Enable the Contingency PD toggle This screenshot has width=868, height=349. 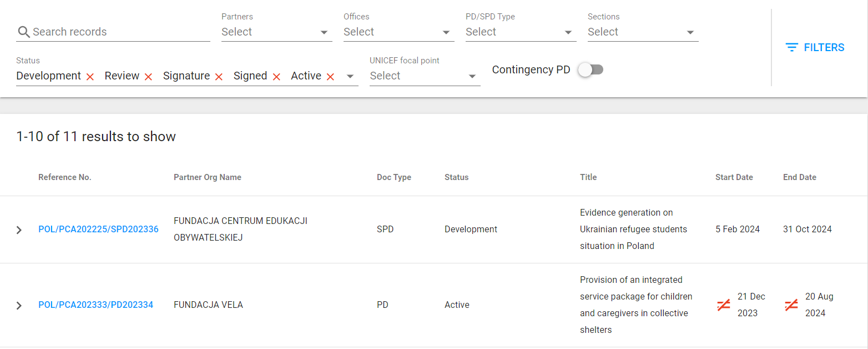pos(591,69)
